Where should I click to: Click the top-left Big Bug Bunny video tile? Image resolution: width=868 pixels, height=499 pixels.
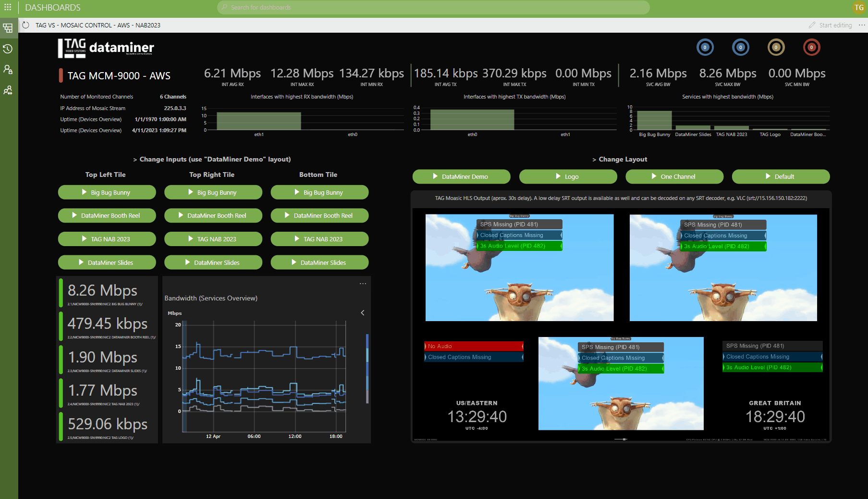[519, 268]
